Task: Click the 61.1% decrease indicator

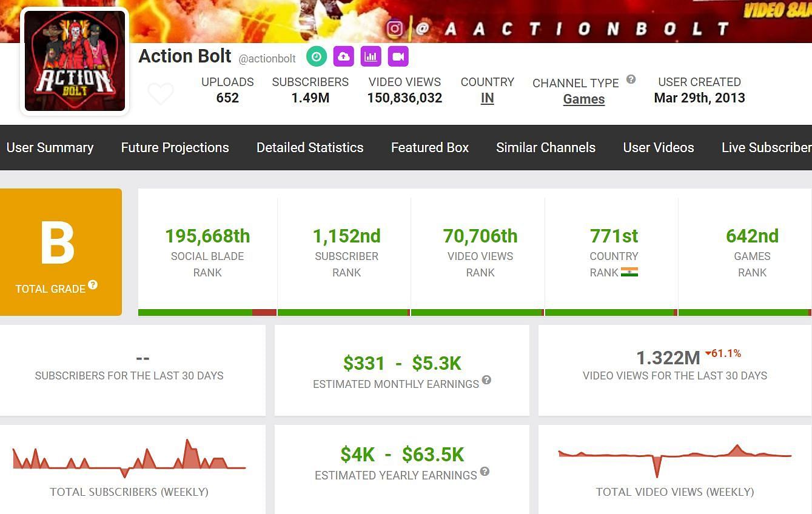Action: point(723,353)
